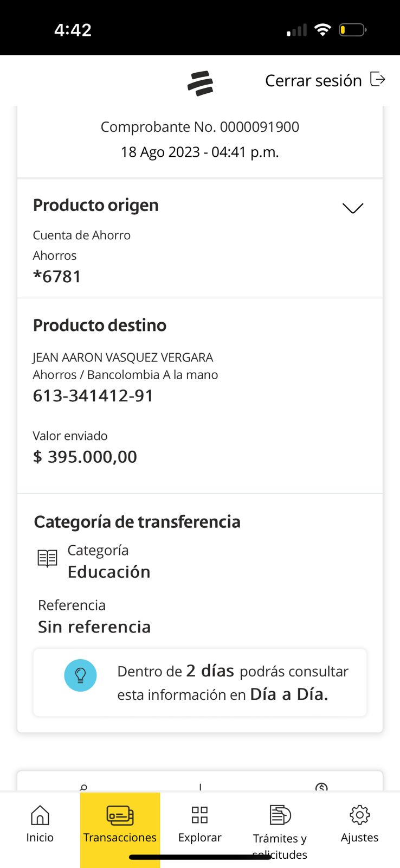Screen dimensions: 400x868
Task: Tap the Educación category book icon
Action: (47, 558)
